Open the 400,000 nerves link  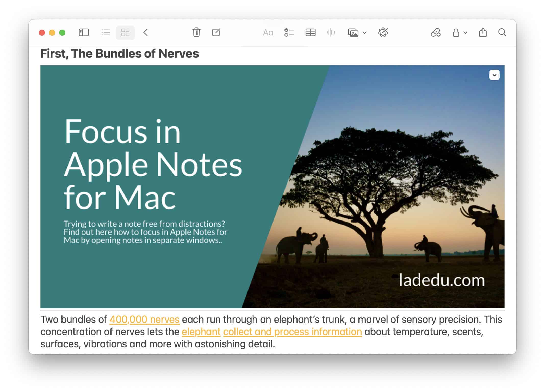click(144, 319)
